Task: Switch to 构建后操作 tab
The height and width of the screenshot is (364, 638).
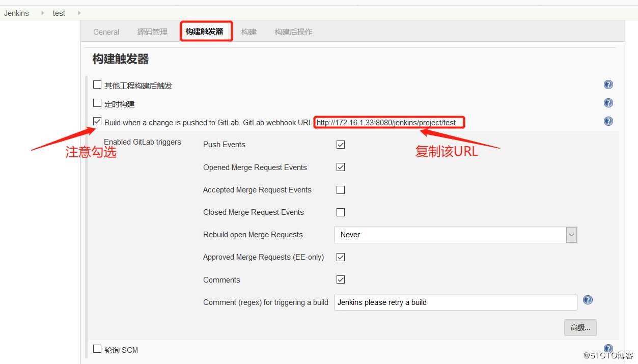Action: (x=293, y=32)
